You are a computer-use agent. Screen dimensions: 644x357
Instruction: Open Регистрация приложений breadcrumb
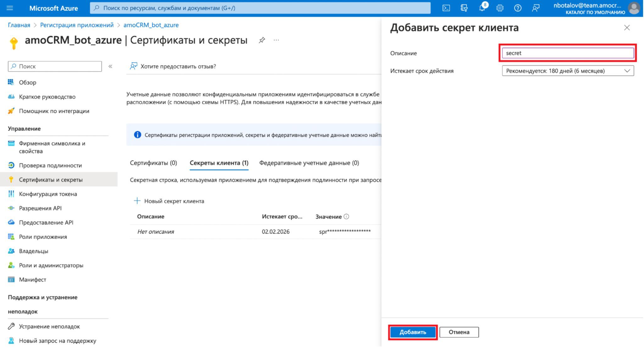(x=77, y=25)
